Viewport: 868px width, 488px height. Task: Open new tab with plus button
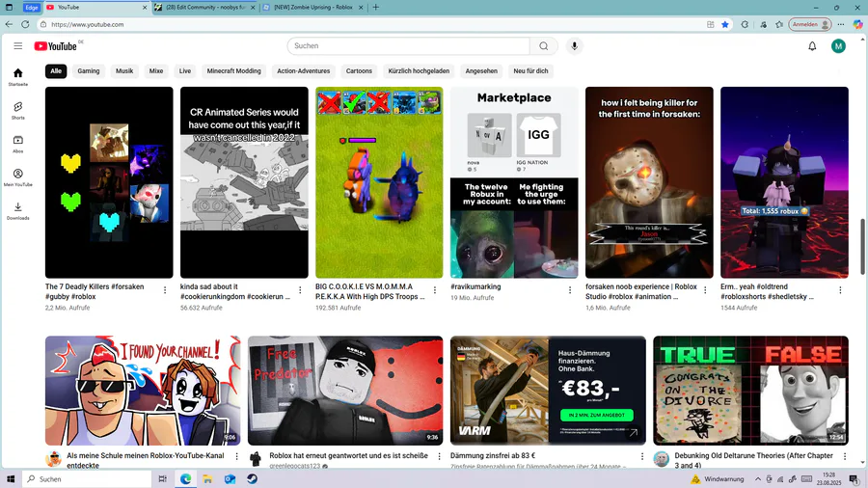tap(376, 7)
